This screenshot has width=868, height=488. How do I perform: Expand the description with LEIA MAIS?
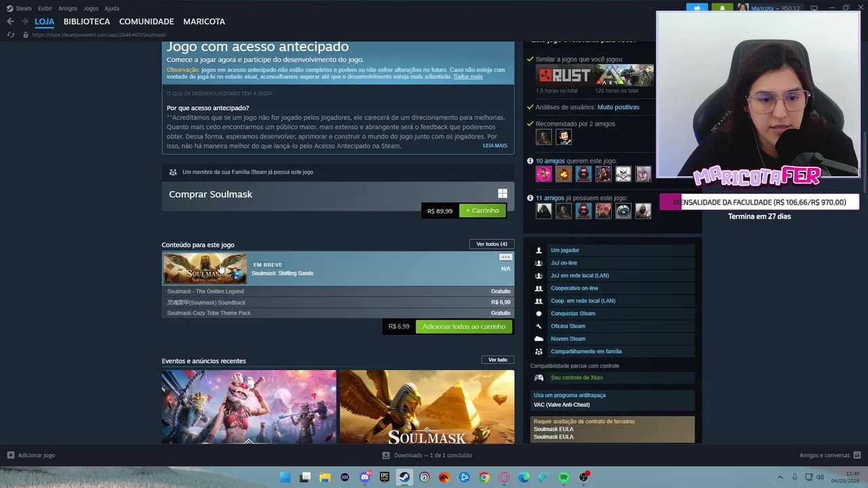[x=495, y=146]
